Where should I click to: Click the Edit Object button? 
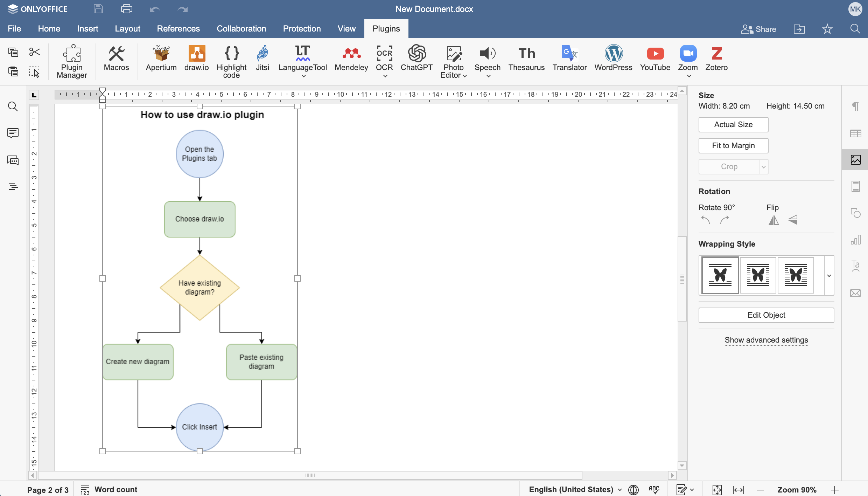[x=766, y=315]
